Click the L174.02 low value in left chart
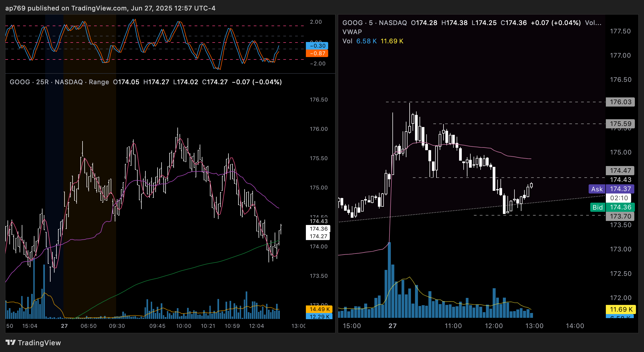This screenshot has height=352, width=644. pyautogui.click(x=185, y=82)
